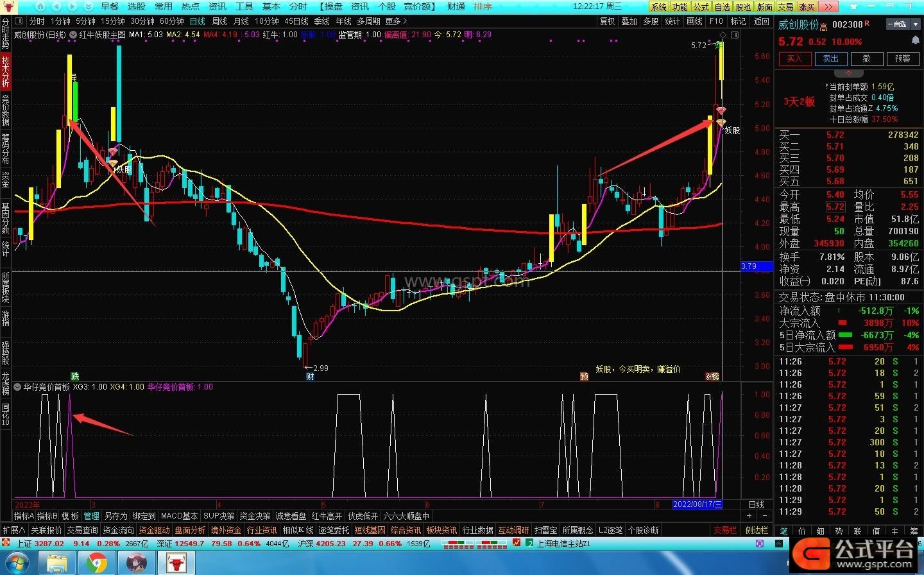Open 龙虎榜 in left sidebar
The width and height of the screenshot is (924, 575).
click(5, 384)
